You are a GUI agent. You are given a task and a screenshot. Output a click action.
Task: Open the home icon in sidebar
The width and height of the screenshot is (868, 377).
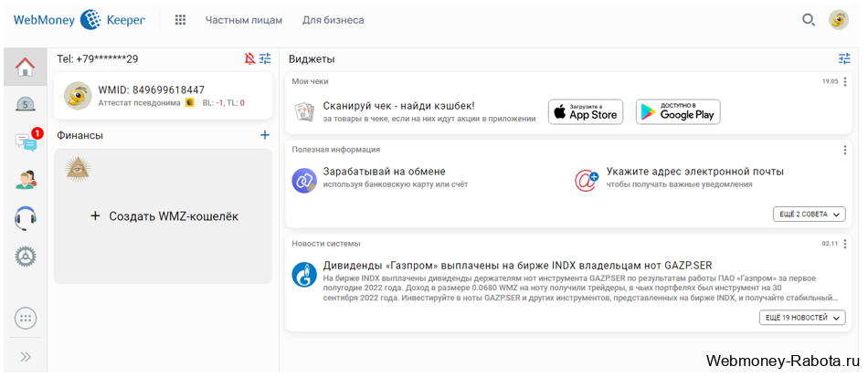[x=25, y=67]
